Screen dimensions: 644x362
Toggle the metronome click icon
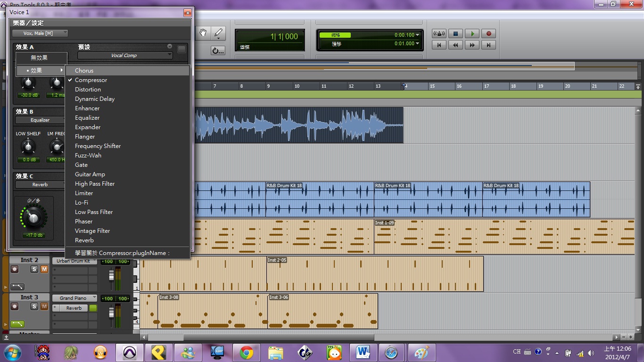(439, 33)
